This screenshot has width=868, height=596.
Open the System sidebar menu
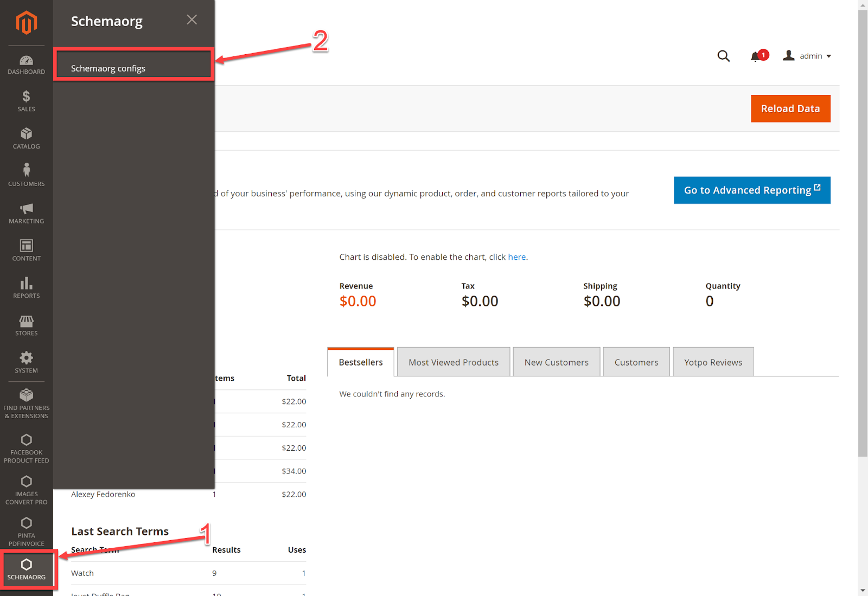click(26, 363)
